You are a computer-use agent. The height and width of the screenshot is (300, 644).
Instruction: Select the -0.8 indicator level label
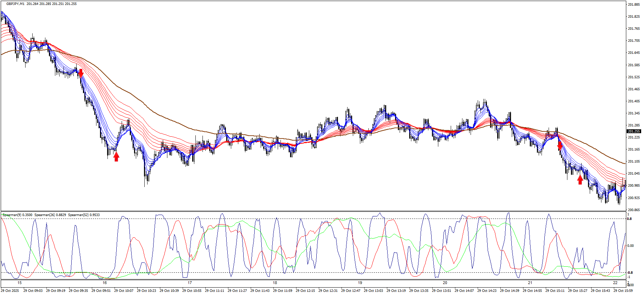pyautogui.click(x=630, y=273)
